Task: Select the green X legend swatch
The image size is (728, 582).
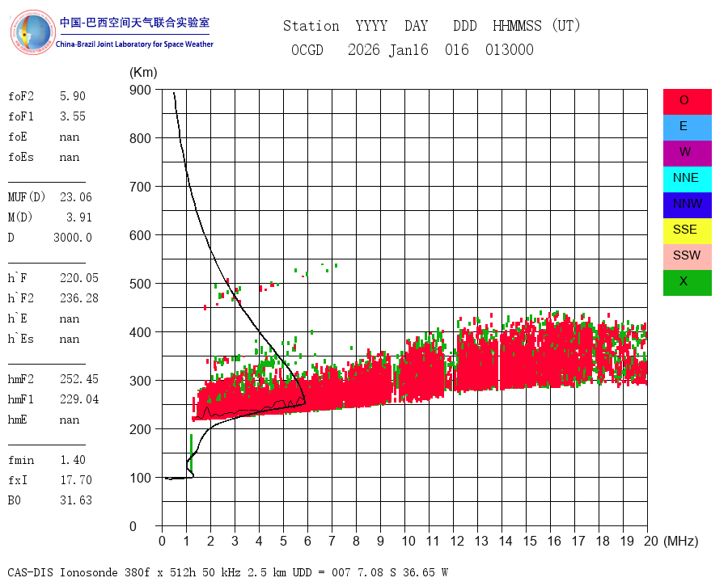Action: pyautogui.click(x=687, y=283)
